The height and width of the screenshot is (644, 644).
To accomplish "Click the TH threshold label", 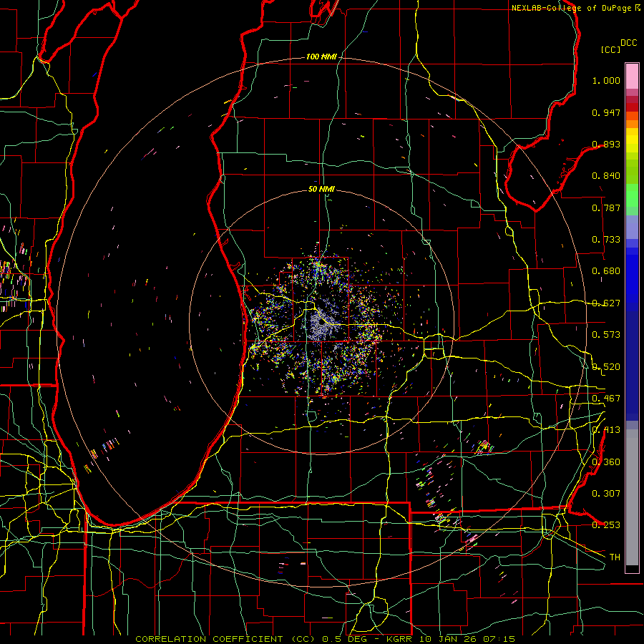I will tap(615, 557).
